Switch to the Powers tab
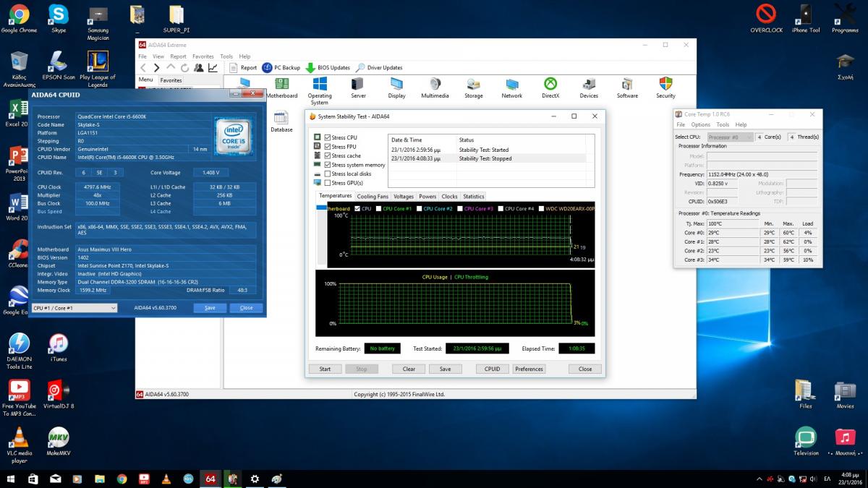The height and width of the screenshot is (488, 868). 427,197
